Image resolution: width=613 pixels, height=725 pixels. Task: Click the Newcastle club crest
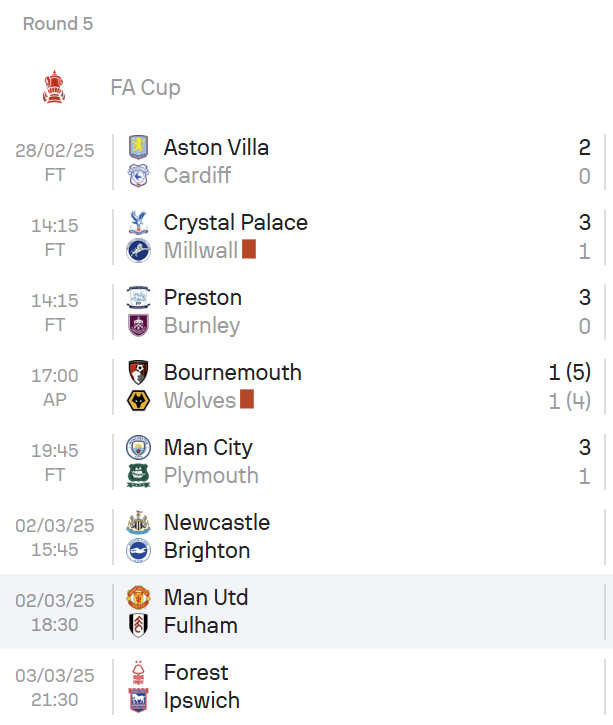pos(138,522)
